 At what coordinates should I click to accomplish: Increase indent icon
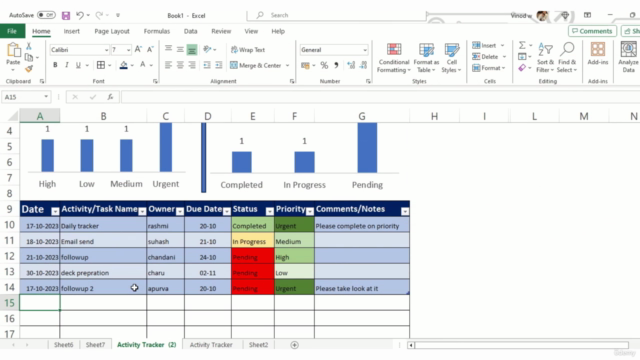pos(219,65)
